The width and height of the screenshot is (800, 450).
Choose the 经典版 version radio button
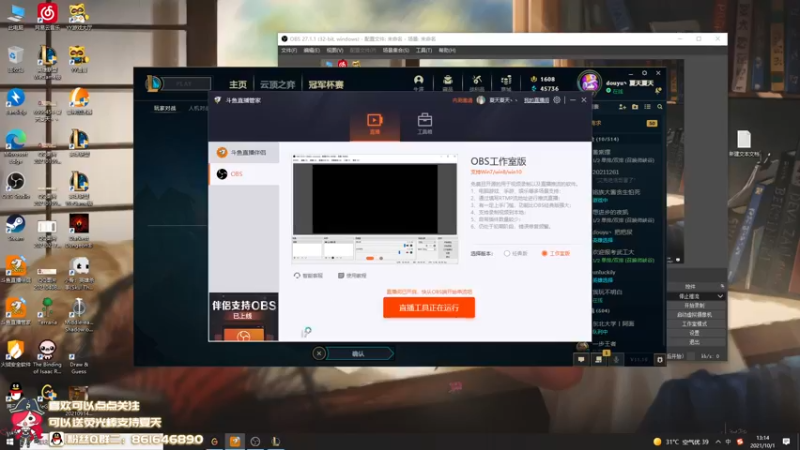(x=515, y=254)
